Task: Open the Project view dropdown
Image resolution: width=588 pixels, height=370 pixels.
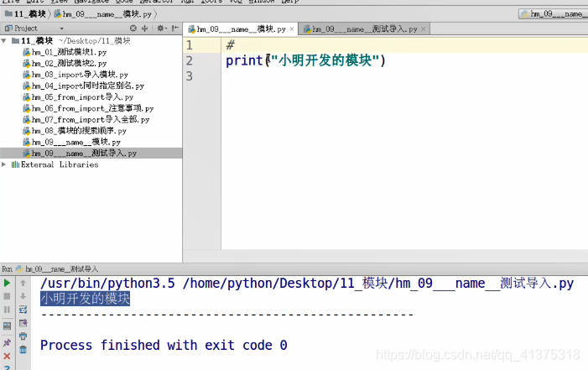Action: click(61, 29)
